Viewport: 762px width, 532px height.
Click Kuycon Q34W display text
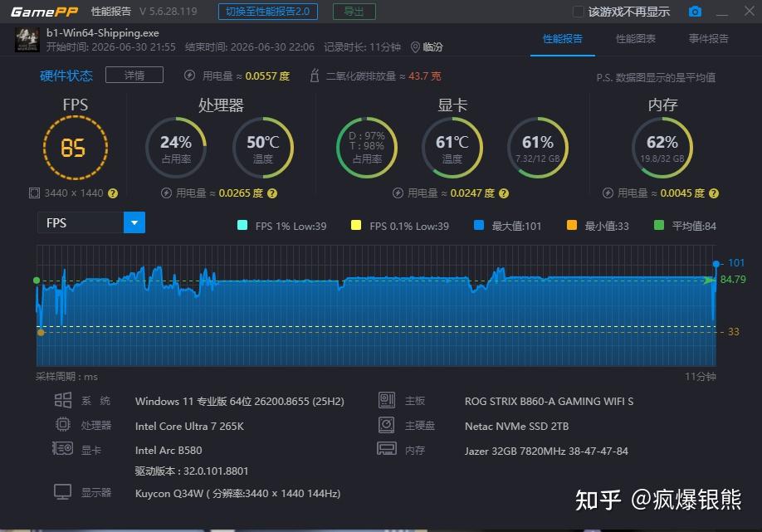pyautogui.click(x=237, y=494)
